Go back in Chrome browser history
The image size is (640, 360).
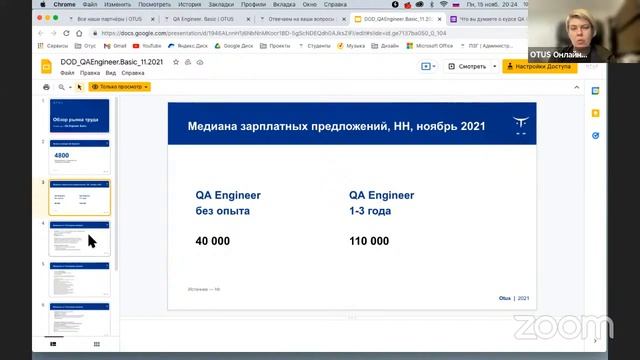40,33
